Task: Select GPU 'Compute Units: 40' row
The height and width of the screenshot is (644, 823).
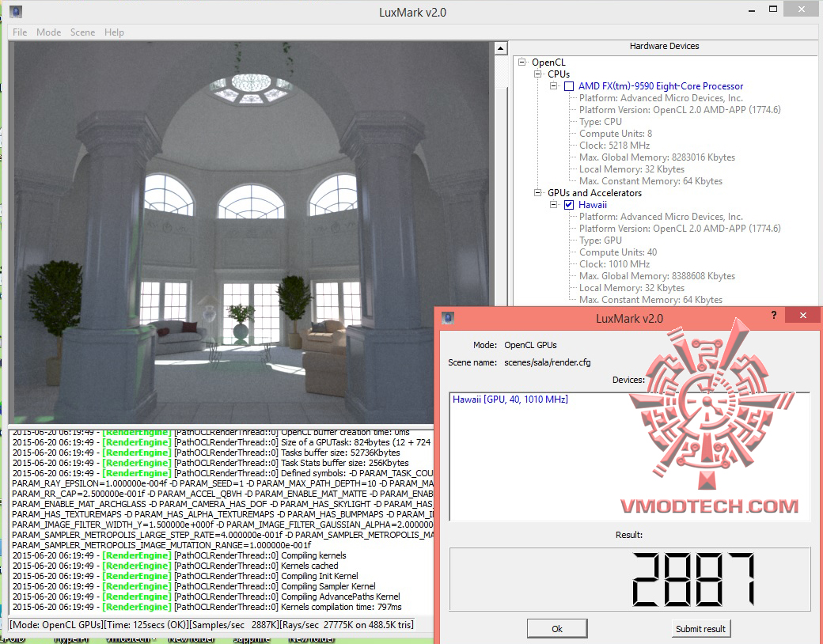Action: pos(618,252)
